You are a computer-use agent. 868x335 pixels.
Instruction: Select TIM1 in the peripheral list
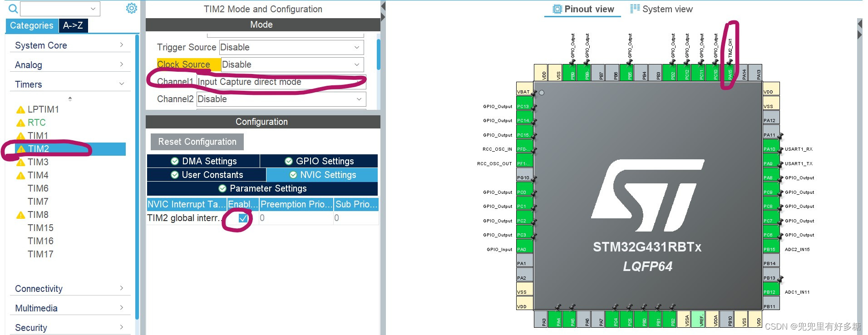[38, 136]
